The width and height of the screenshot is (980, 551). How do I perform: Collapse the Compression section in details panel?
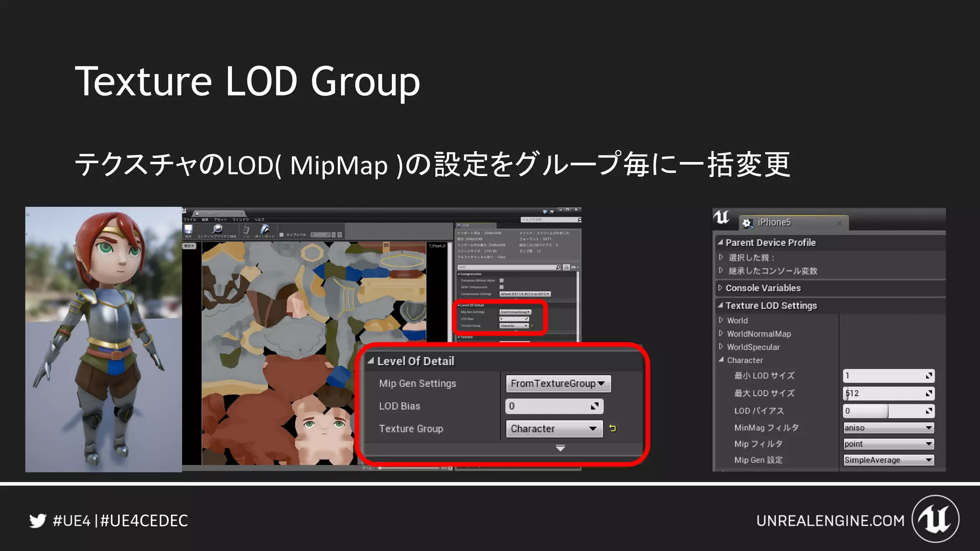[458, 274]
